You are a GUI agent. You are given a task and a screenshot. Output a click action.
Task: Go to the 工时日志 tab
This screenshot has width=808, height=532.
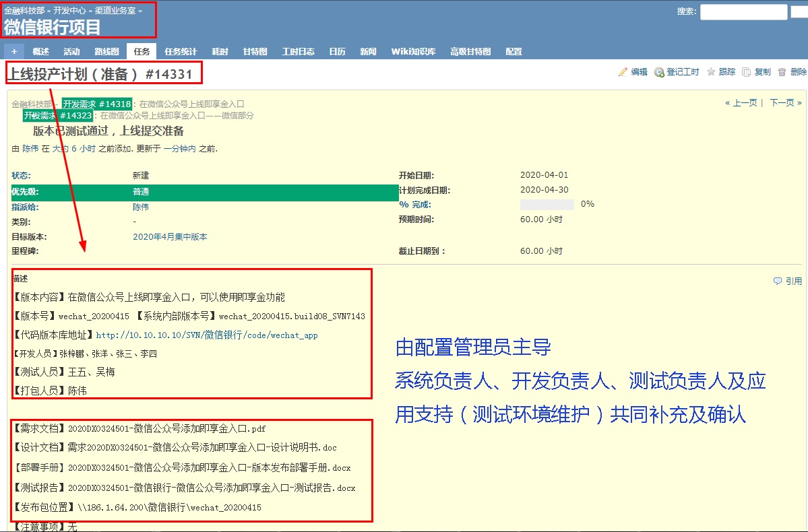click(x=299, y=51)
